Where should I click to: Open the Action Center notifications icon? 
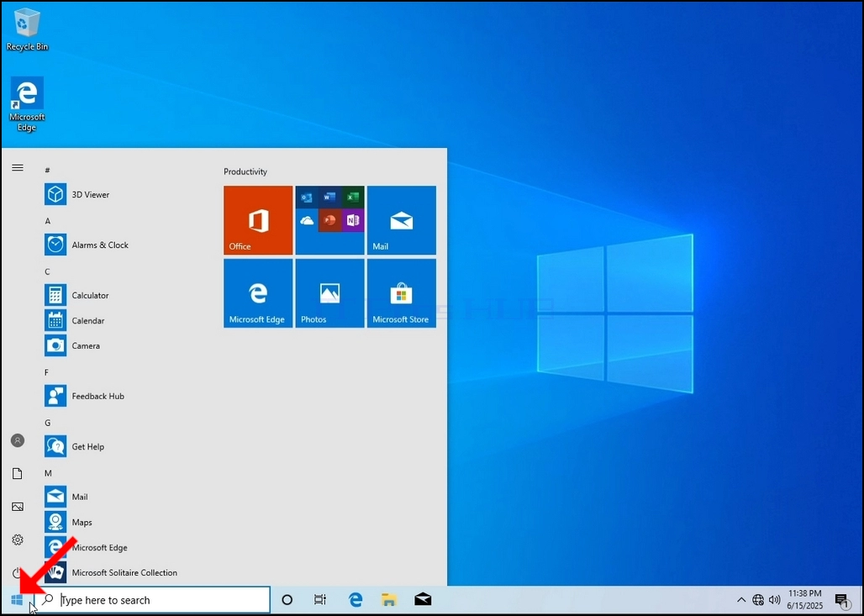click(841, 600)
